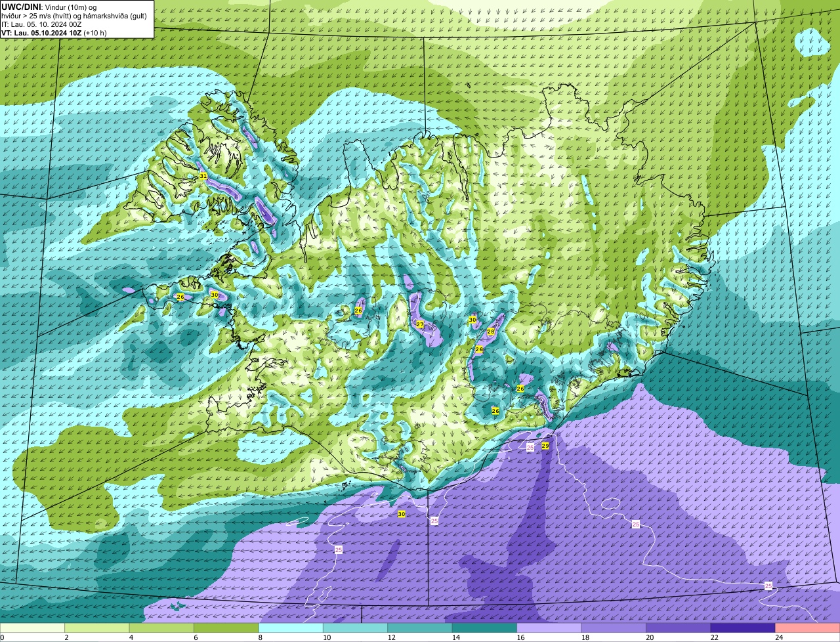Pick the 4–6 m/s green swatch
This screenshot has height=642, width=840.
[x=161, y=628]
